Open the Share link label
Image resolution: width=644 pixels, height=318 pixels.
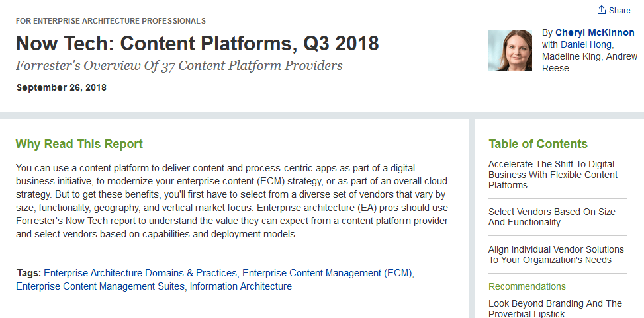pos(620,11)
